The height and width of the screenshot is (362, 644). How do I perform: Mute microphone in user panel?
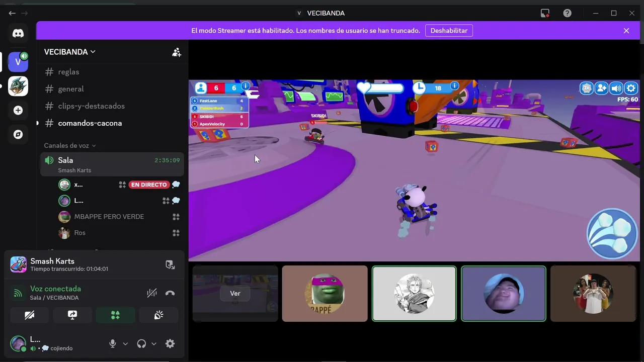coord(113,344)
